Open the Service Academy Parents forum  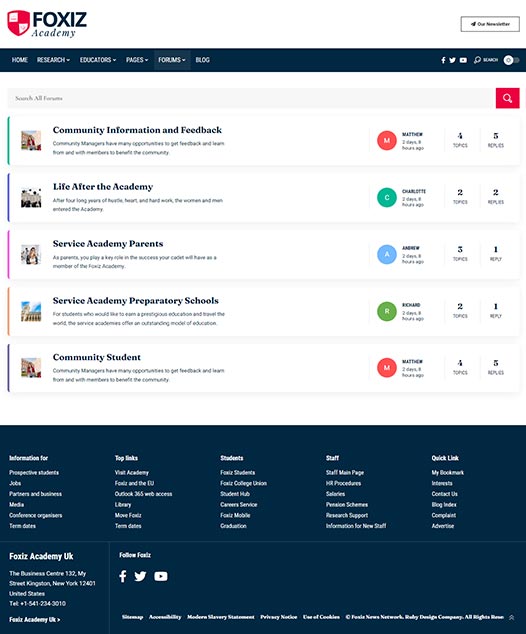(x=108, y=244)
